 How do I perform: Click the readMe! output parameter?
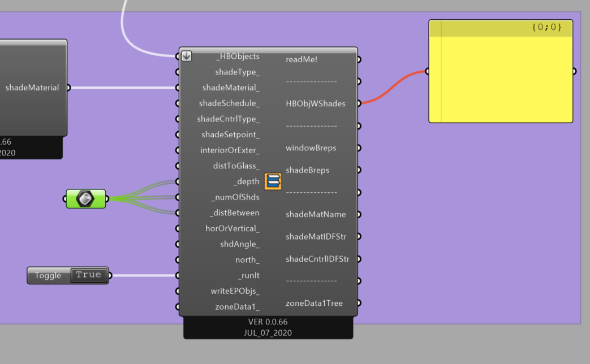[x=302, y=59]
